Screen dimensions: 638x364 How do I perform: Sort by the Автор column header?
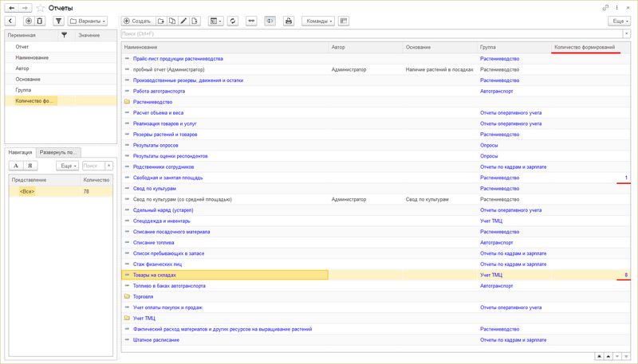[x=365, y=47]
